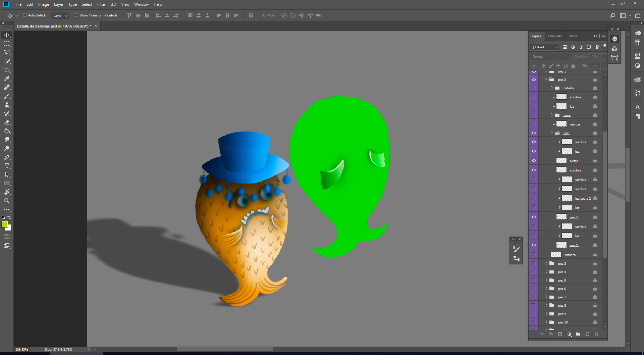This screenshot has height=355, width=644.
Task: Select the Hand tool
Action: click(7, 192)
